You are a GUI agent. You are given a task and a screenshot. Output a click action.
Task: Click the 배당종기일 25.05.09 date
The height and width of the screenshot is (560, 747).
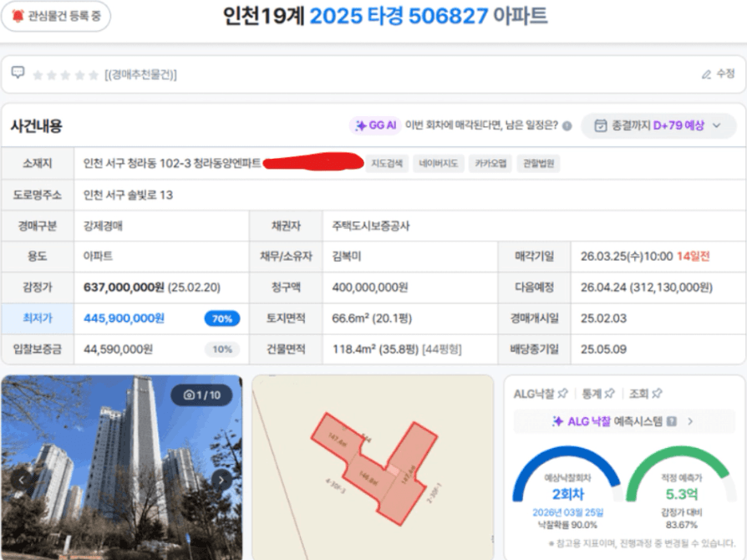(603, 349)
